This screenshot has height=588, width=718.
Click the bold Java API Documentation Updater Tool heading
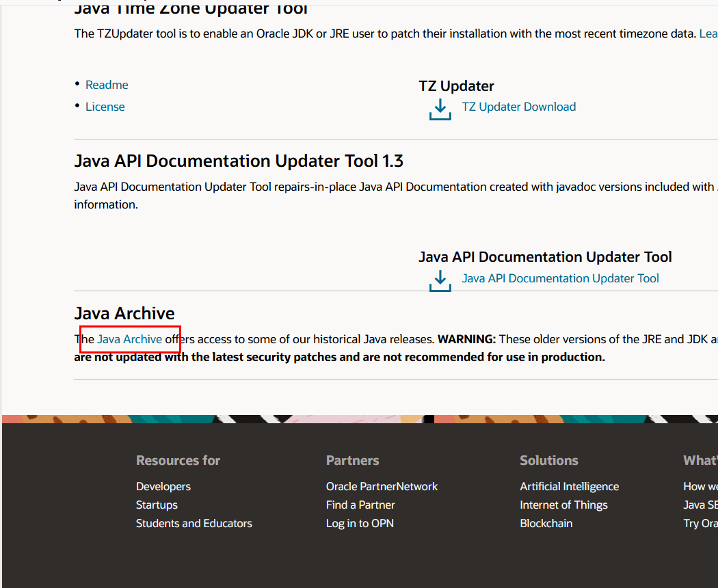(546, 257)
